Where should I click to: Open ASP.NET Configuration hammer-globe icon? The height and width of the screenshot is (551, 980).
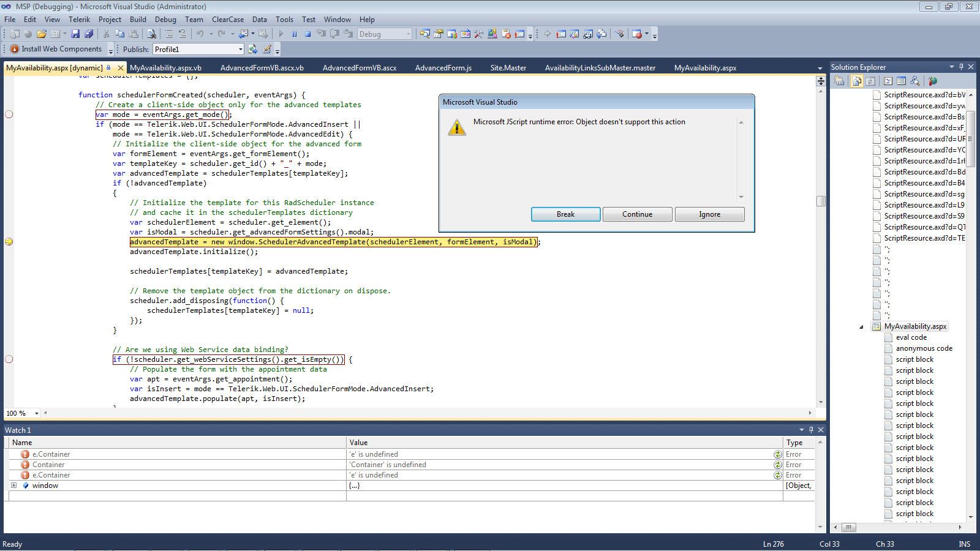click(932, 81)
